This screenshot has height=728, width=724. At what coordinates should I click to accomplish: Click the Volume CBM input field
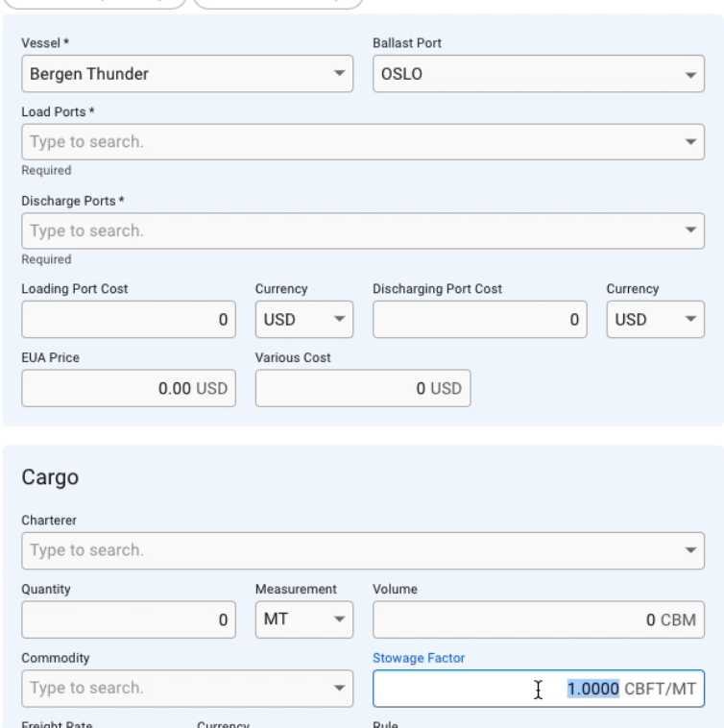click(538, 619)
